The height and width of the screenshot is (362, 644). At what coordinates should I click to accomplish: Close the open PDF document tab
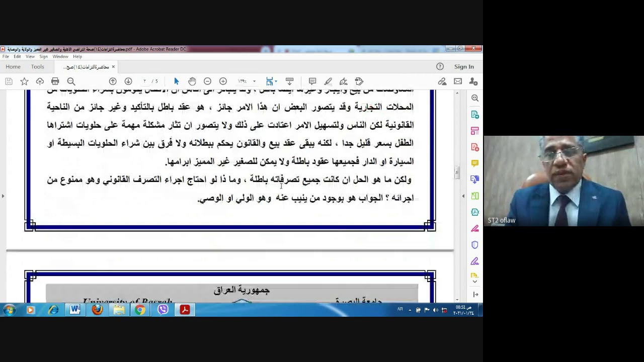point(113,67)
